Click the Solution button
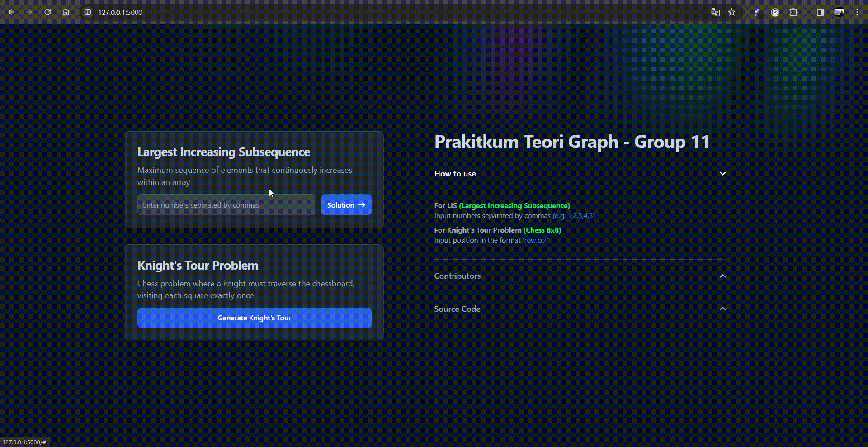 tap(346, 205)
